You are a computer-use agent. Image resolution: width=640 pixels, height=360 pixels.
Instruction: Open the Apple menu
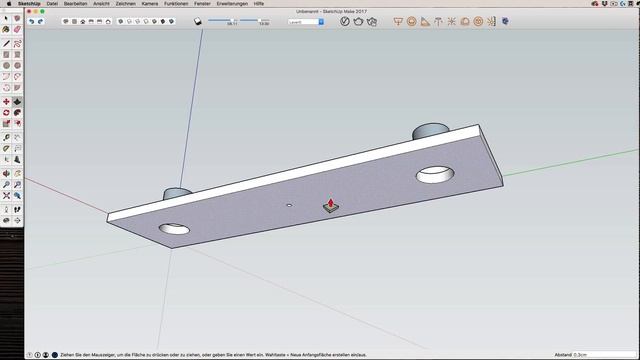coord(9,4)
